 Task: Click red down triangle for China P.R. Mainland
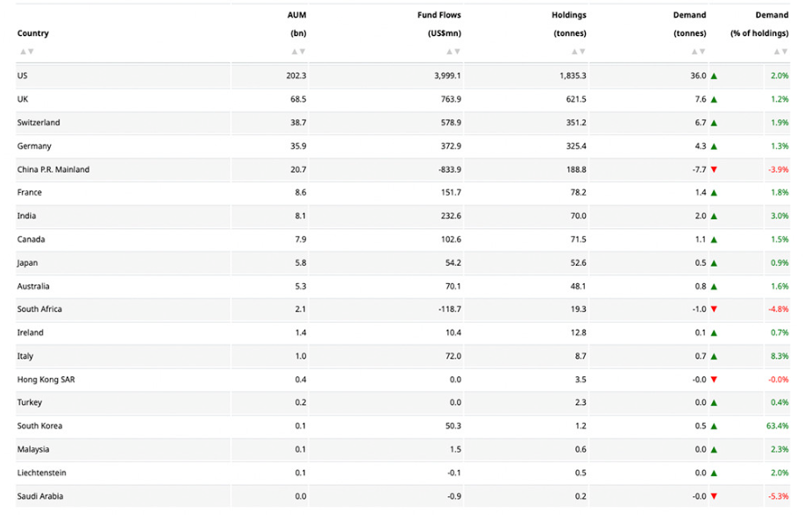point(714,169)
